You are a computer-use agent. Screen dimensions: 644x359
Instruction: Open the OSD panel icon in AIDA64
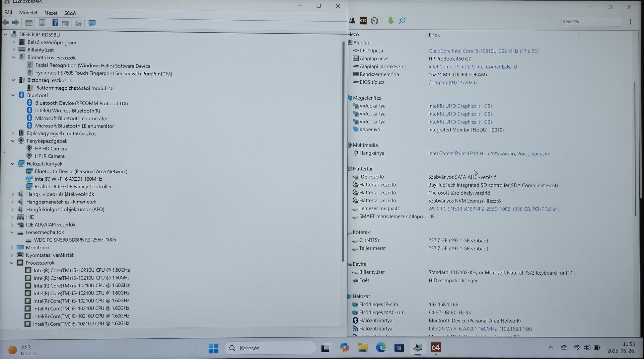pyautogui.click(x=363, y=21)
